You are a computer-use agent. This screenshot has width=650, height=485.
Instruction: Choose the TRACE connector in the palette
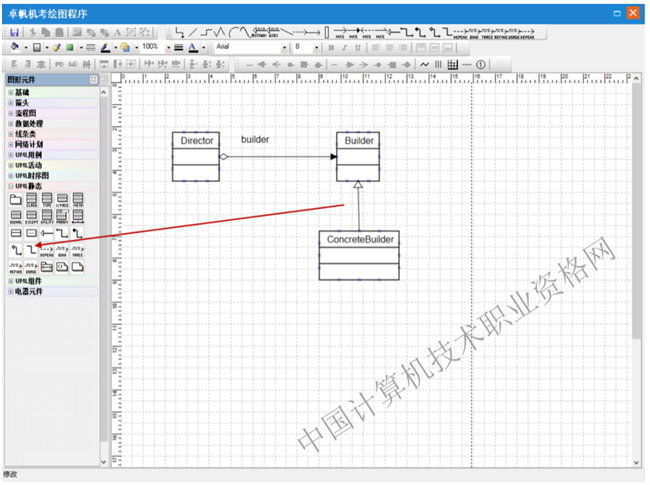78,250
